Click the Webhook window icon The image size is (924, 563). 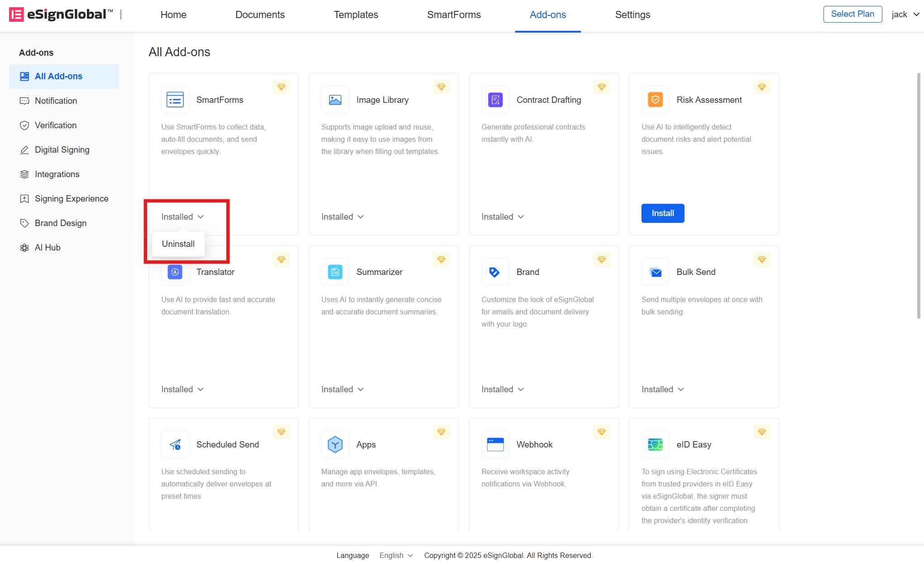coord(495,444)
